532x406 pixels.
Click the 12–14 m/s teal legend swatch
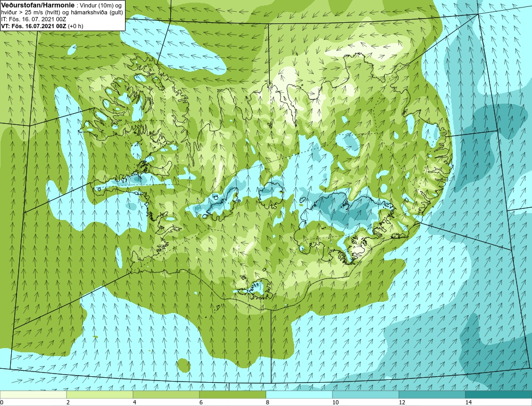pos(432,394)
